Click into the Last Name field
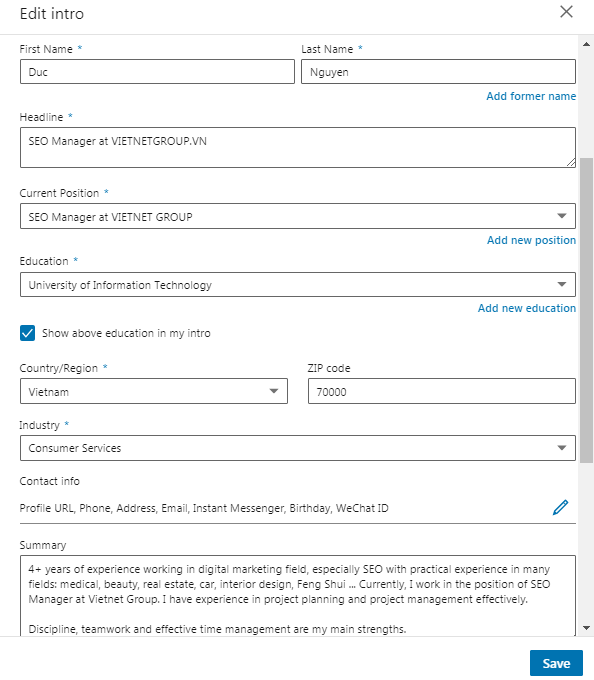 click(x=438, y=72)
